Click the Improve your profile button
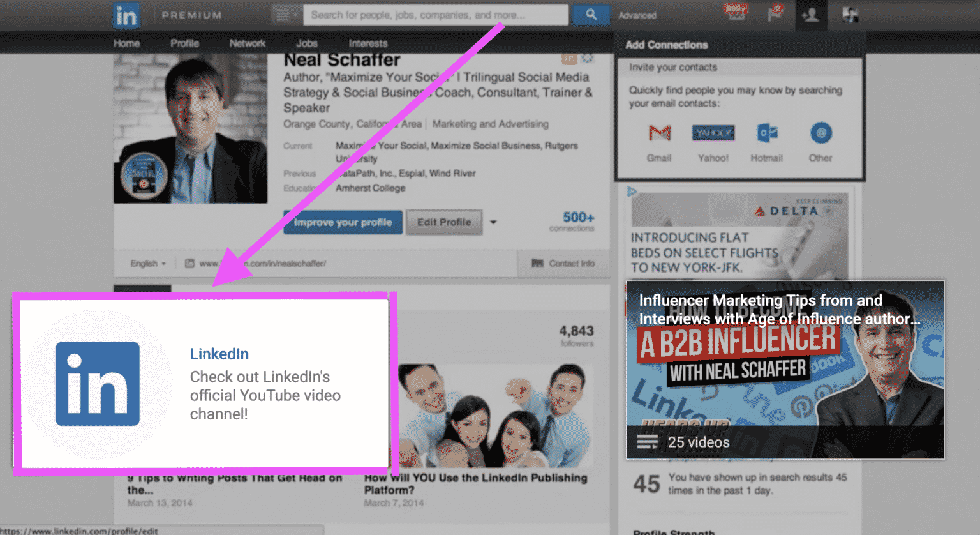Viewport: 980px width, 535px height. [x=343, y=222]
